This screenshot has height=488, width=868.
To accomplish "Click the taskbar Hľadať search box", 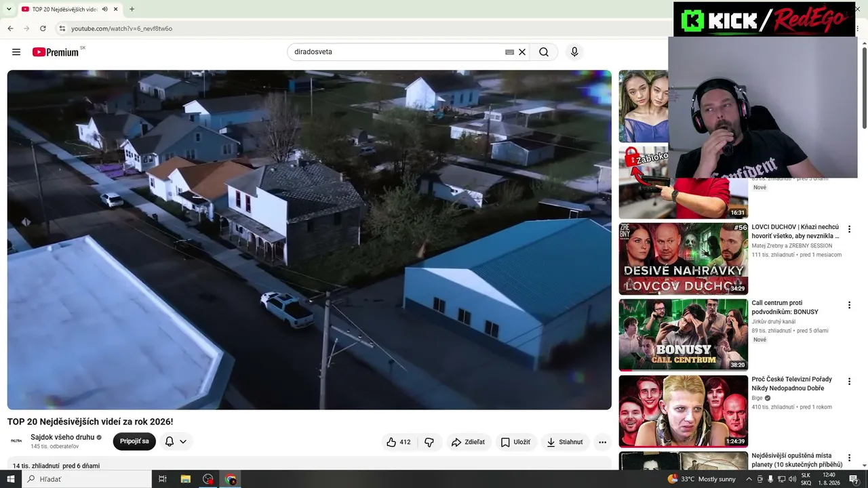I will [86, 479].
